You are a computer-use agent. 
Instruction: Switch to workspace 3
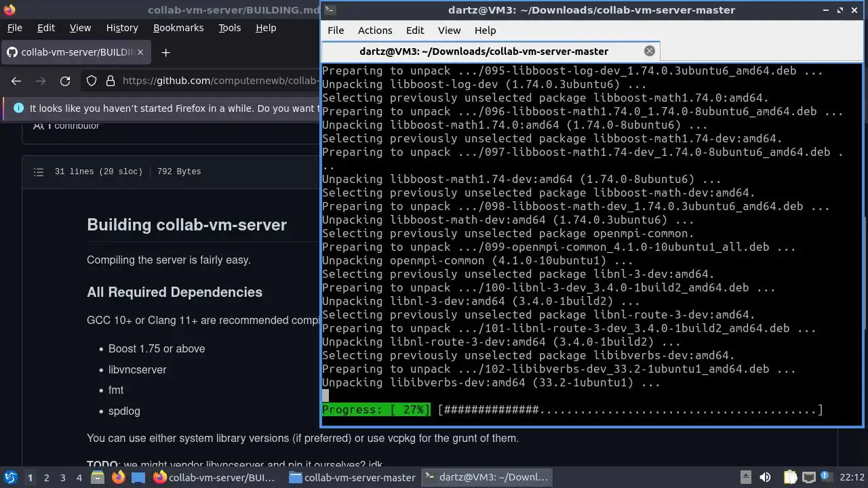click(62, 478)
